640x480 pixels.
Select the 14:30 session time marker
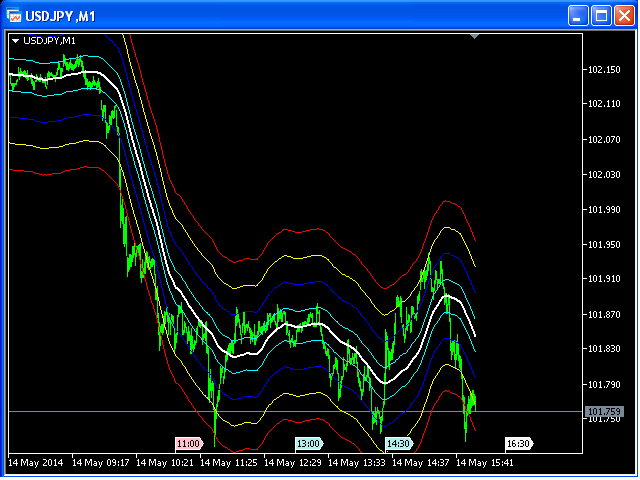[x=399, y=444]
